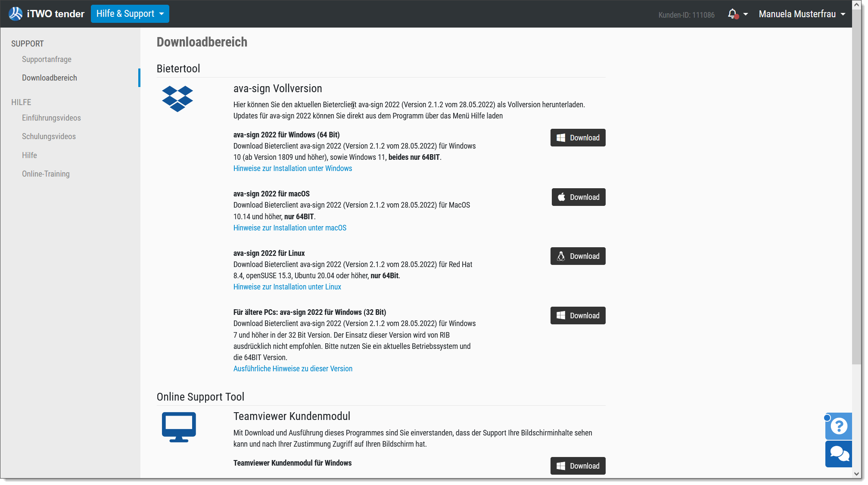Download ava-sign 2022 für macOS
The width and height of the screenshot is (868, 485).
coord(579,197)
